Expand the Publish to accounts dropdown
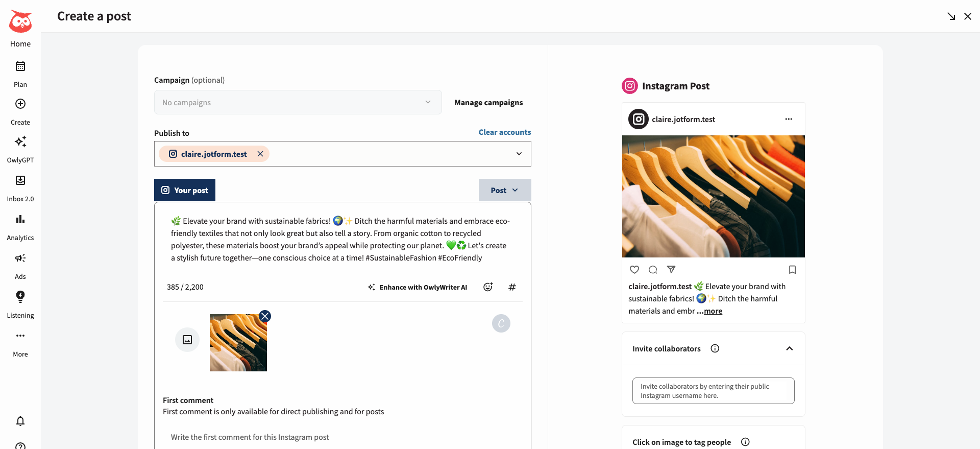The image size is (980, 449). (519, 154)
